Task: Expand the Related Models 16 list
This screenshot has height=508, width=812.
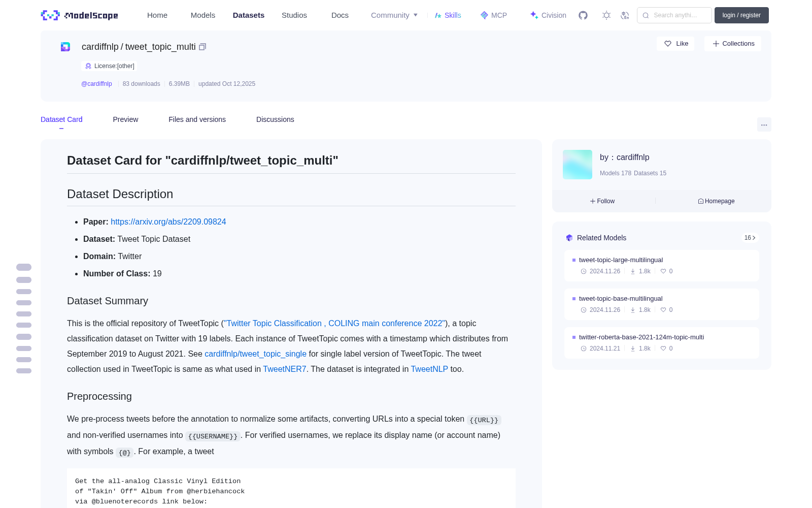Action: click(x=750, y=238)
